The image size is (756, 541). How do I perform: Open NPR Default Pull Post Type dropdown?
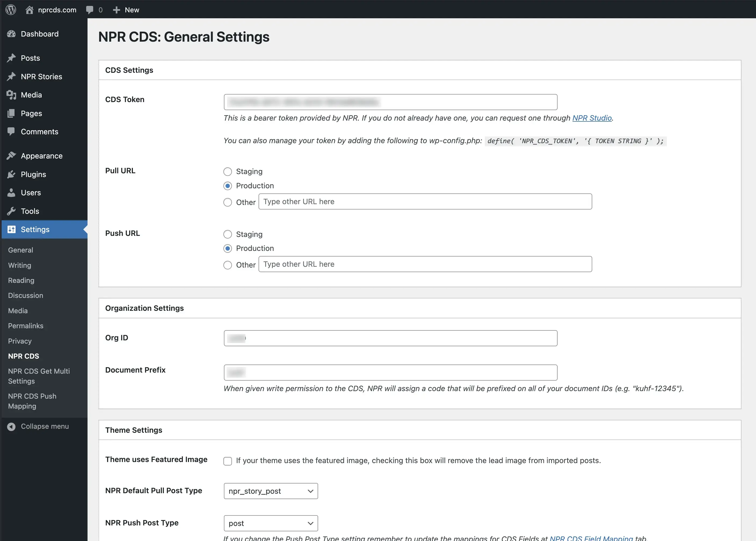(x=271, y=491)
